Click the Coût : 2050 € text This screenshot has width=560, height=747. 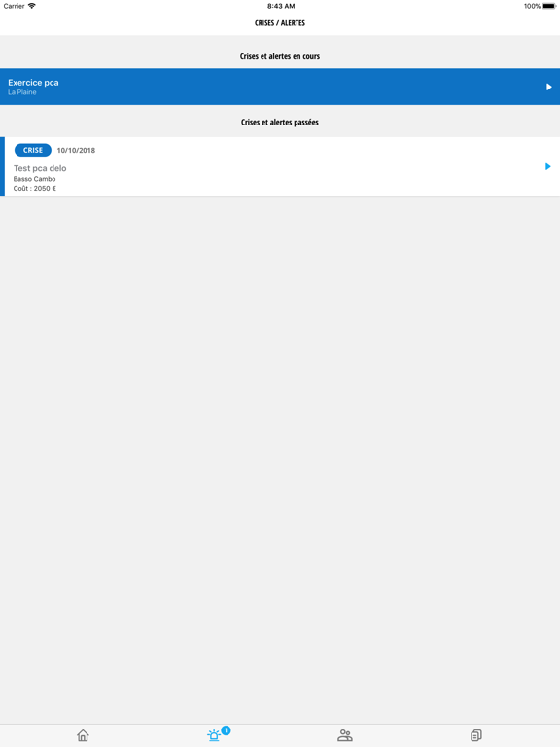coord(35,188)
